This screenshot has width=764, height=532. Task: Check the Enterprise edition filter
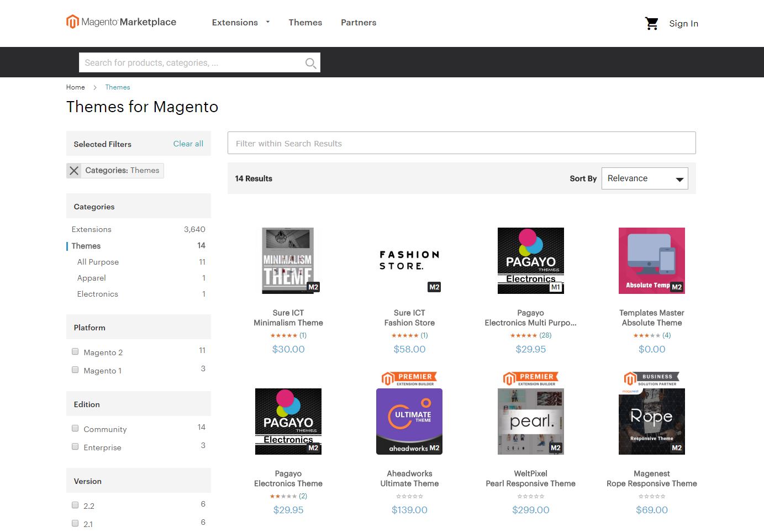(75, 446)
